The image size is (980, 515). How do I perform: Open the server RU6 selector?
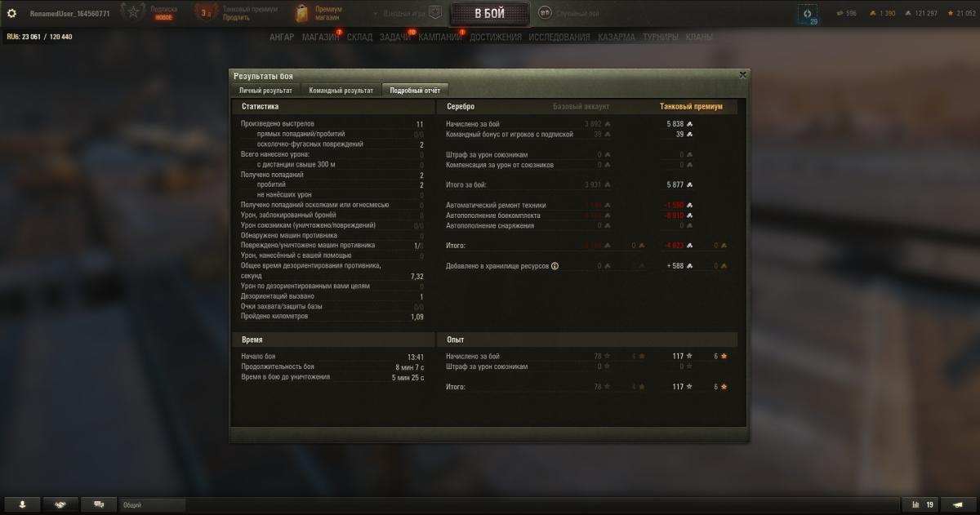click(39, 37)
